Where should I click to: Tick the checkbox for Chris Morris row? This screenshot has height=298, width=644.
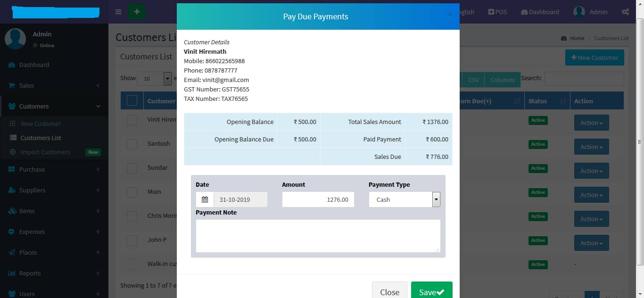pyautogui.click(x=132, y=216)
